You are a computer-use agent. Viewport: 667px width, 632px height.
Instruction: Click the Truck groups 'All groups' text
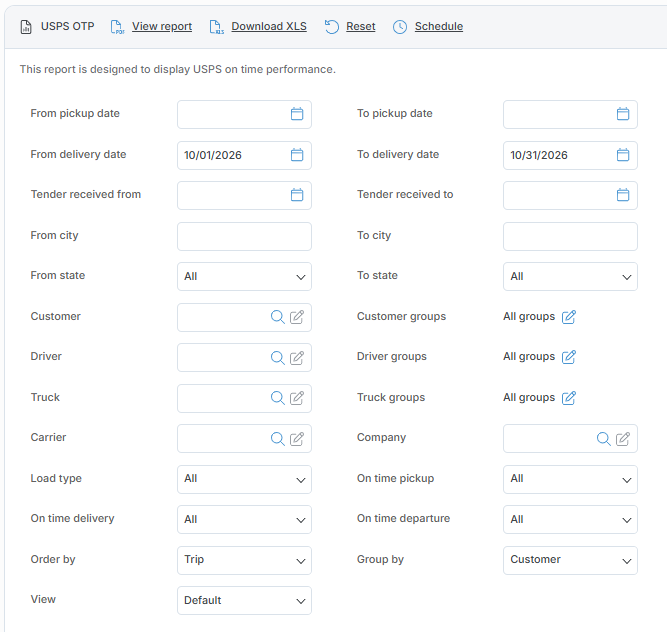(529, 397)
